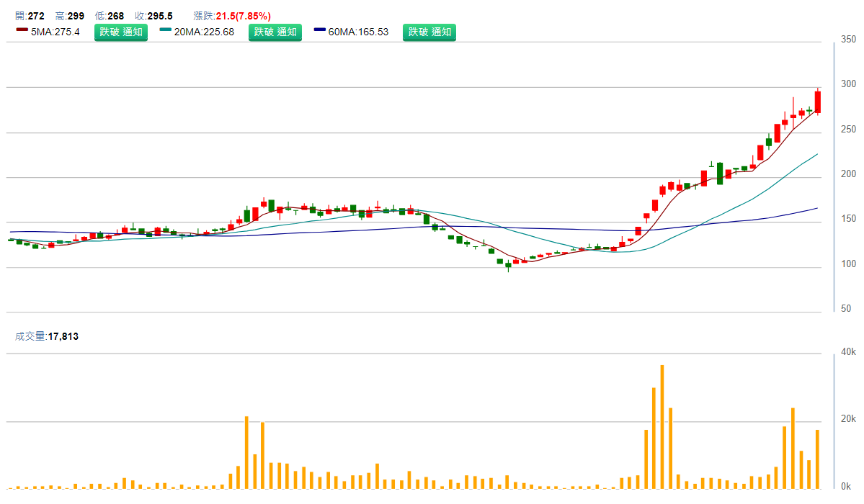Click the navy 60MA legend swatch

(x=320, y=30)
